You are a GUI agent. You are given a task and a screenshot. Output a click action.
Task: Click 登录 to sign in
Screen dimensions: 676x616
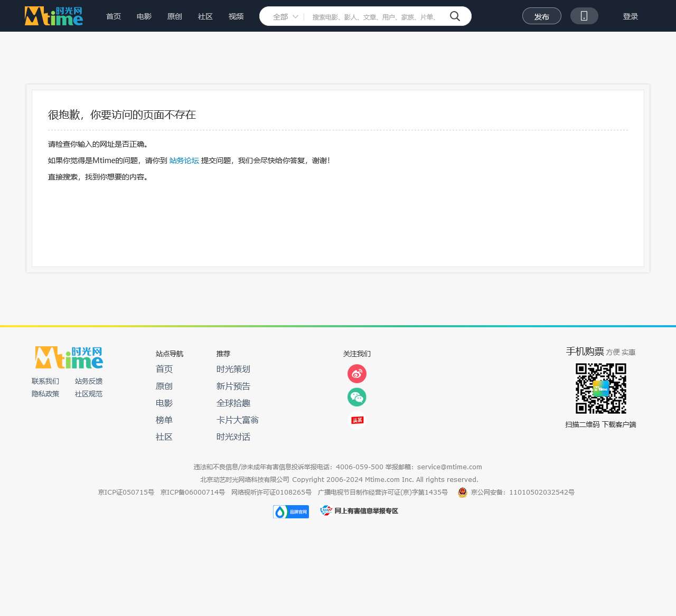(630, 16)
